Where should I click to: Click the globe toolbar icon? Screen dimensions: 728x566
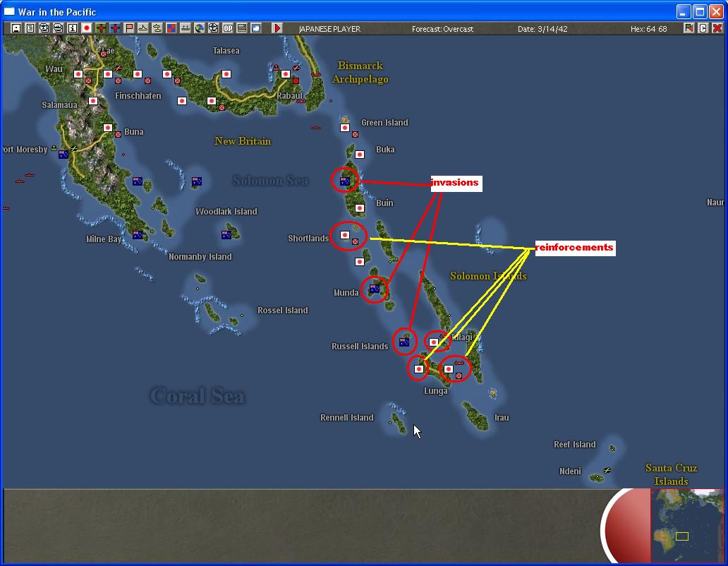tap(200, 28)
